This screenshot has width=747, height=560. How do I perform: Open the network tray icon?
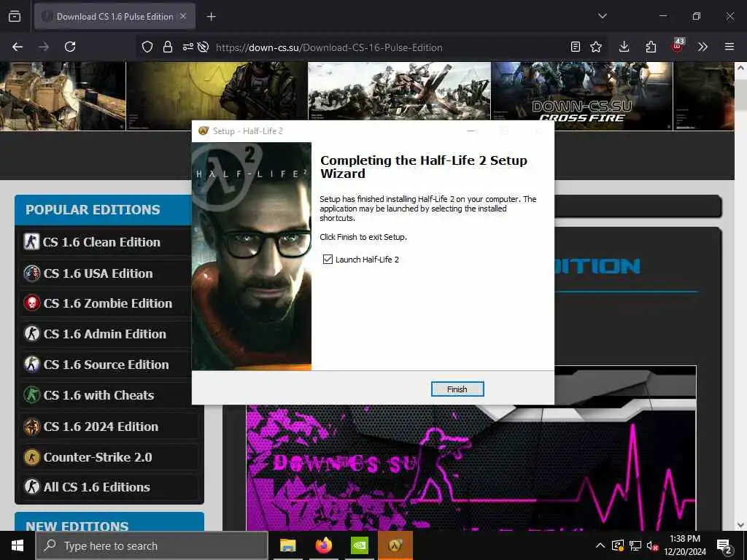[x=635, y=545]
